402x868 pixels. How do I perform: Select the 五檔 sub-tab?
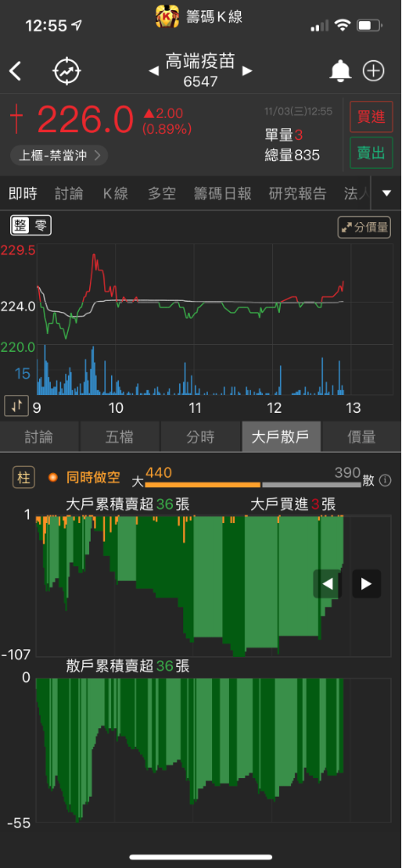tap(120, 437)
